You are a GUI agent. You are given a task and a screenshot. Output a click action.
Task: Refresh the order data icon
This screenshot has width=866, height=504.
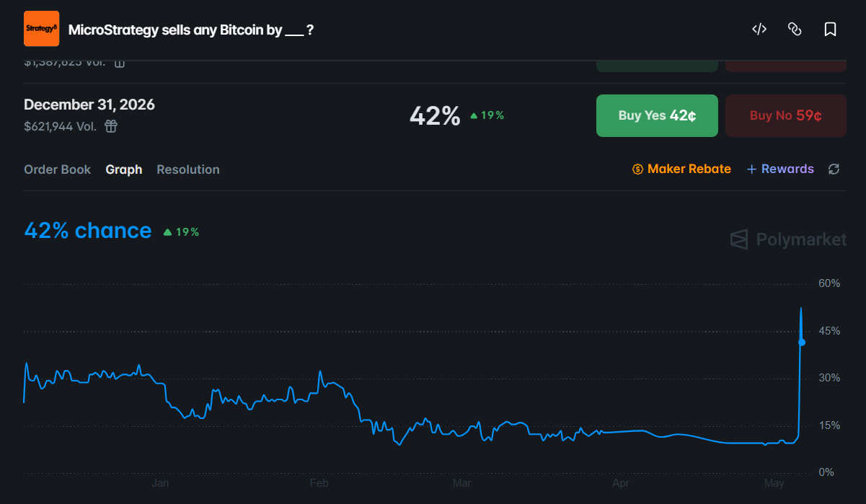[834, 169]
